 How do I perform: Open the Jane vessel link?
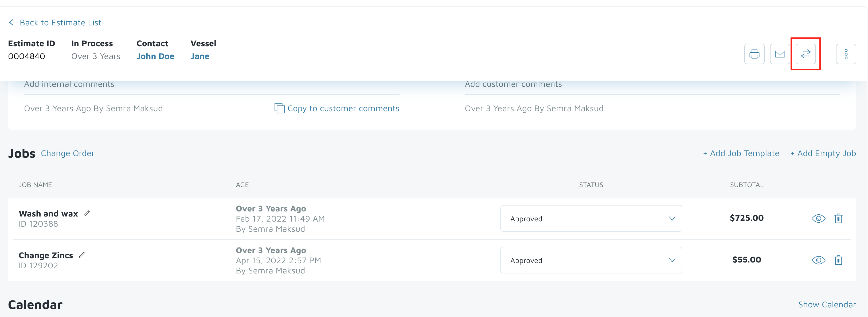(200, 56)
